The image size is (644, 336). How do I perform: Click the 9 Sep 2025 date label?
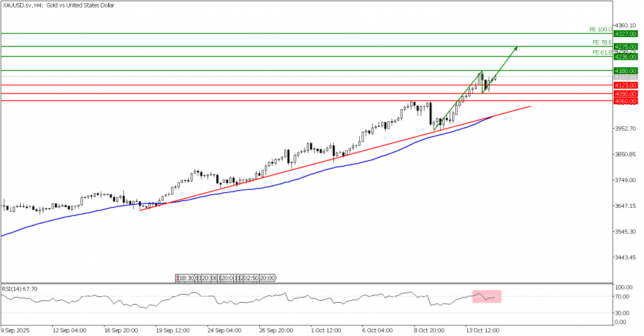[15, 329]
